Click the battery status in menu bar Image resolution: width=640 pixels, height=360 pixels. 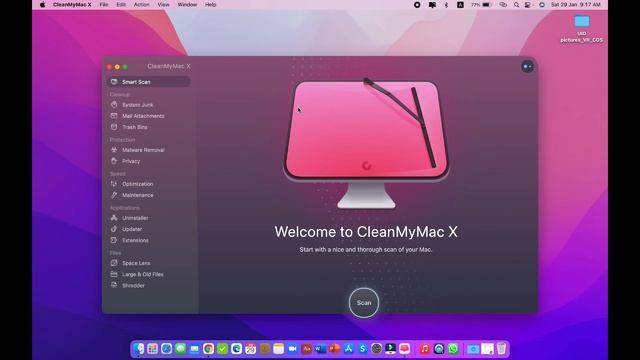coord(481,5)
